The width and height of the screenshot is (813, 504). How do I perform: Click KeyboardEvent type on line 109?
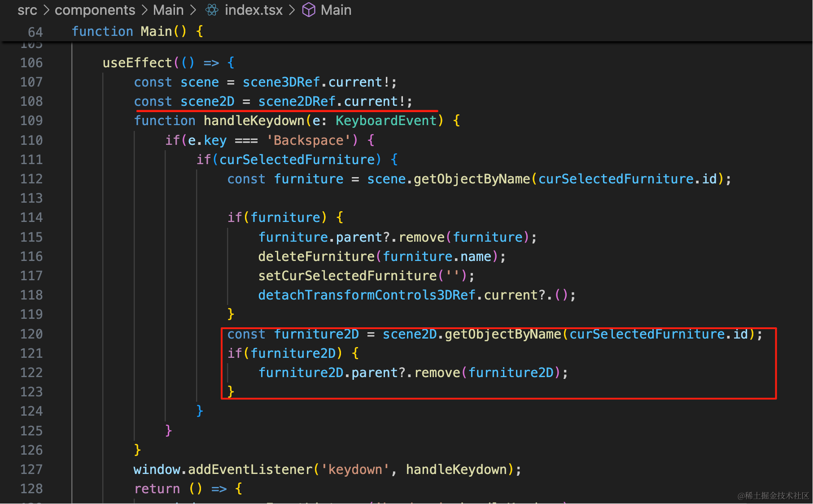click(x=386, y=121)
